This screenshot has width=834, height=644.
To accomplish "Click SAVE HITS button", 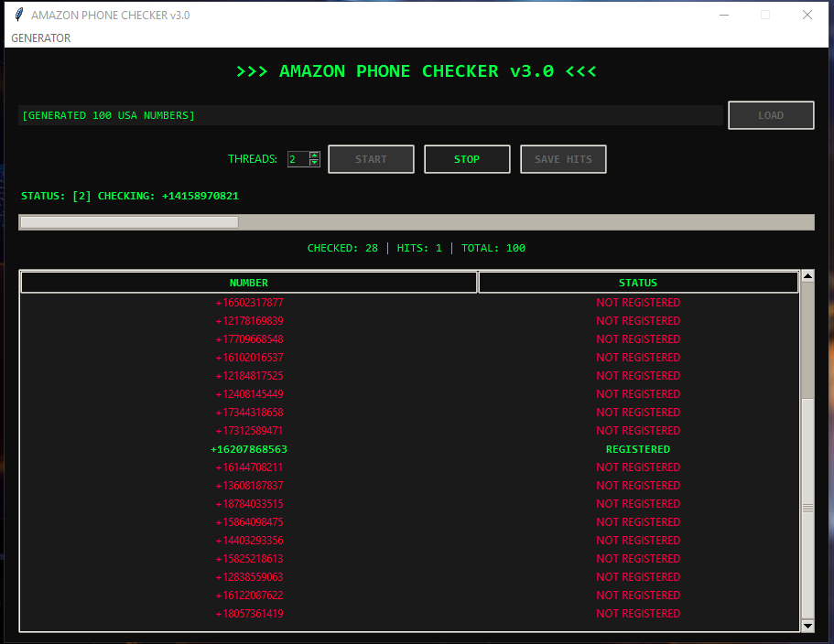I will tap(563, 159).
